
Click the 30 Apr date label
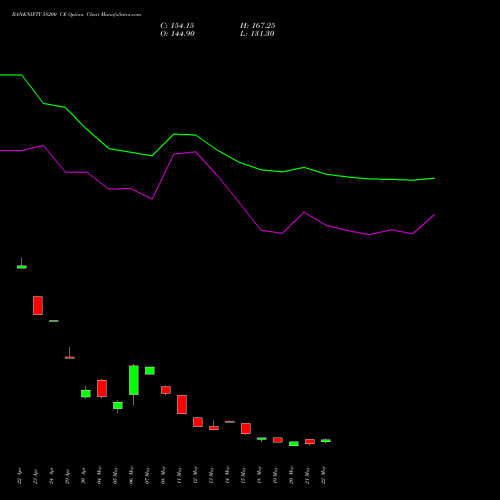tap(84, 476)
